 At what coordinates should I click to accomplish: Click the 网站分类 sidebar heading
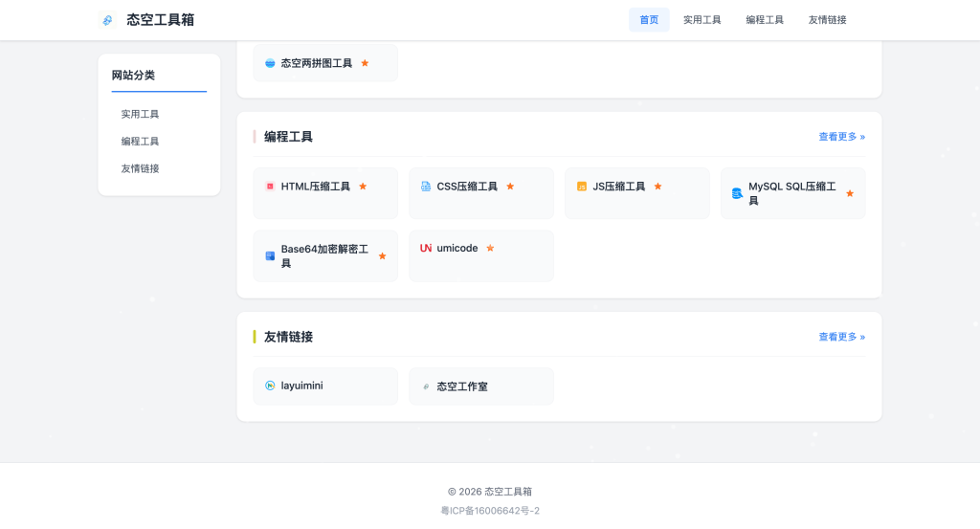(133, 75)
